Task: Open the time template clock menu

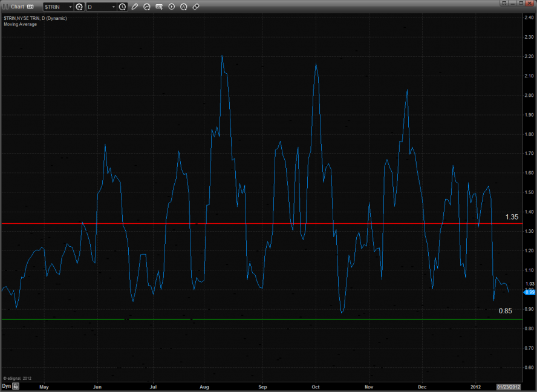Action: pos(122,7)
